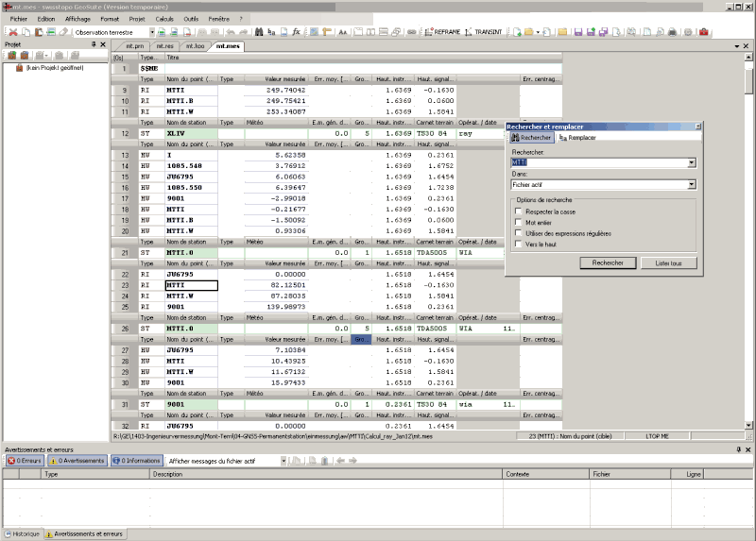Screen dimensions: 756x541
Task: Toggle the '0 Erreurs' filter button
Action: coord(25,461)
